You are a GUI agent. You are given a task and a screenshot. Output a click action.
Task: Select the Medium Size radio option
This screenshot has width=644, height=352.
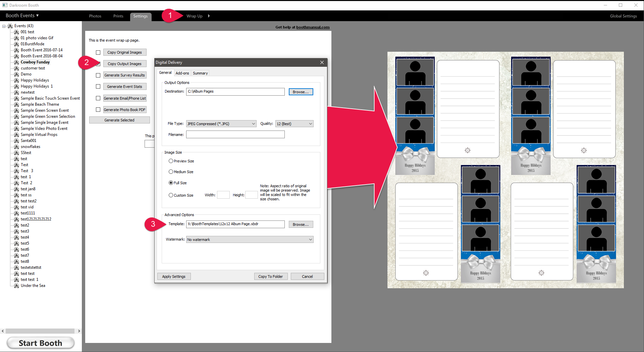(171, 172)
